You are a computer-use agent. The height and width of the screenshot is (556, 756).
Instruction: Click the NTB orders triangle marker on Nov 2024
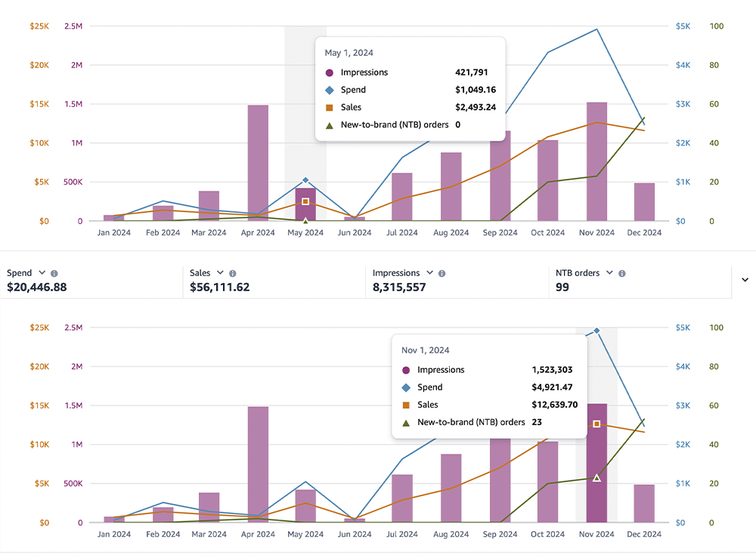[596, 478]
